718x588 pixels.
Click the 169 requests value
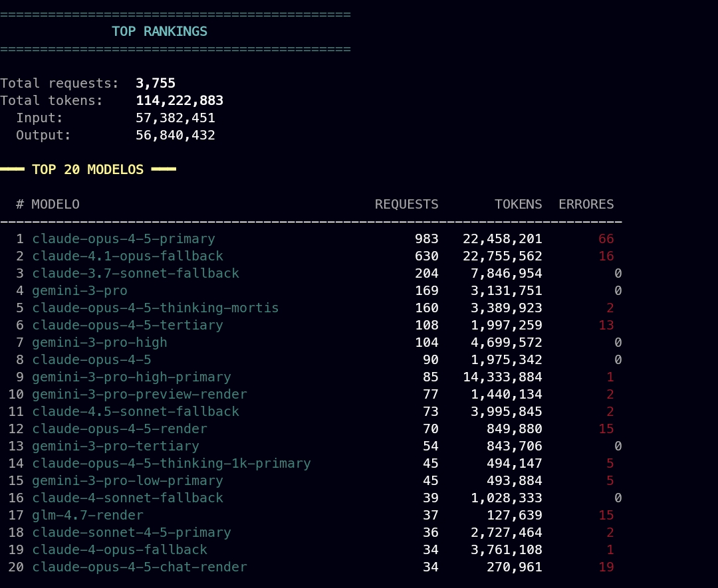[x=427, y=291]
